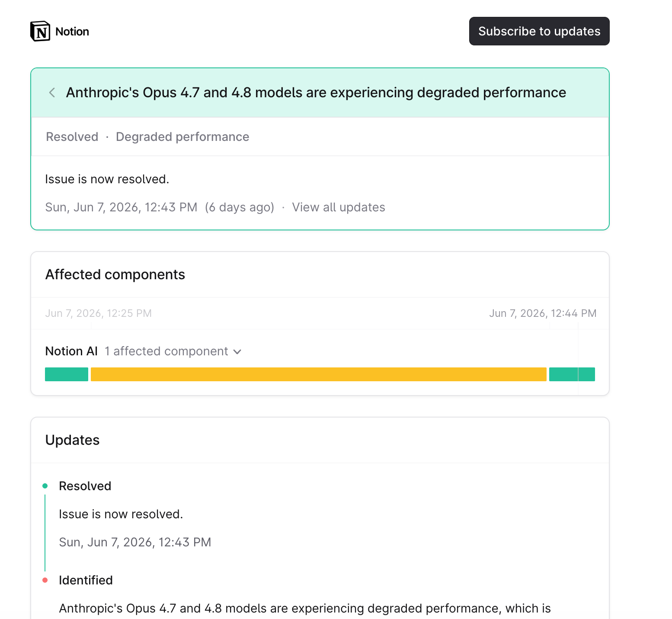Click the Jun 7, 12:44 PM end timestamp

(543, 313)
